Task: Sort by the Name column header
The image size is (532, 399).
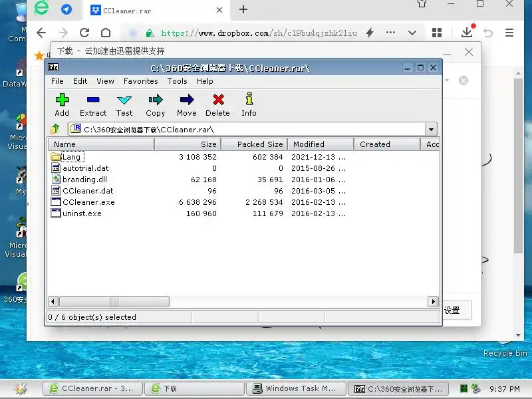Action: pyautogui.click(x=101, y=144)
